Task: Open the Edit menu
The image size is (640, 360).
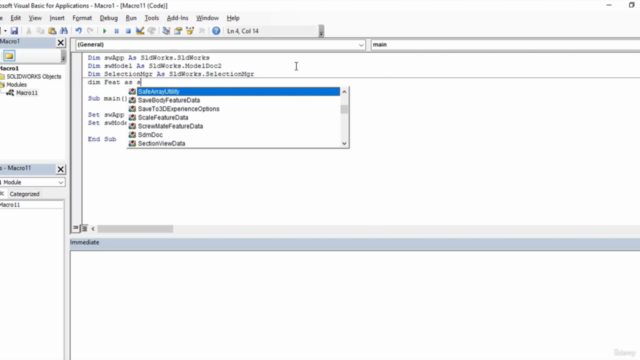Action: click(16, 18)
